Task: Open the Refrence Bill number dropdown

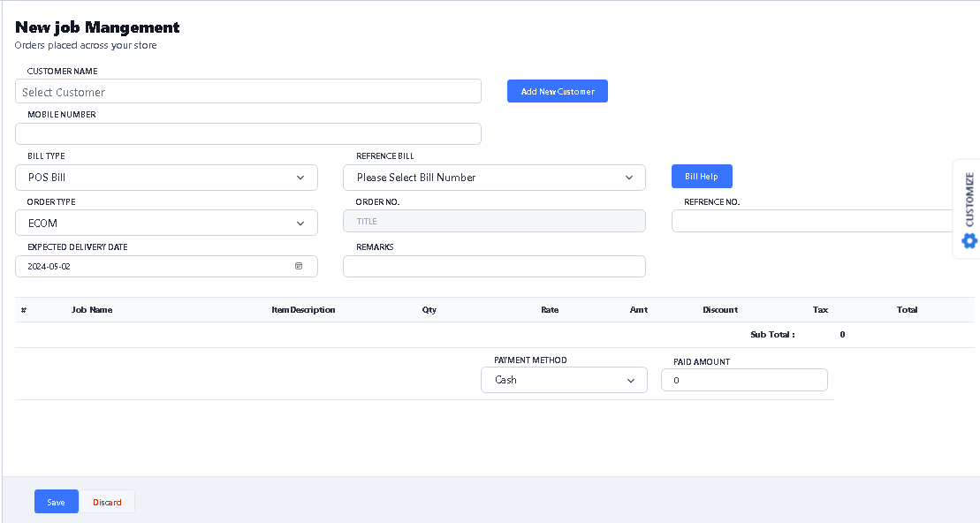Action: [x=494, y=178]
